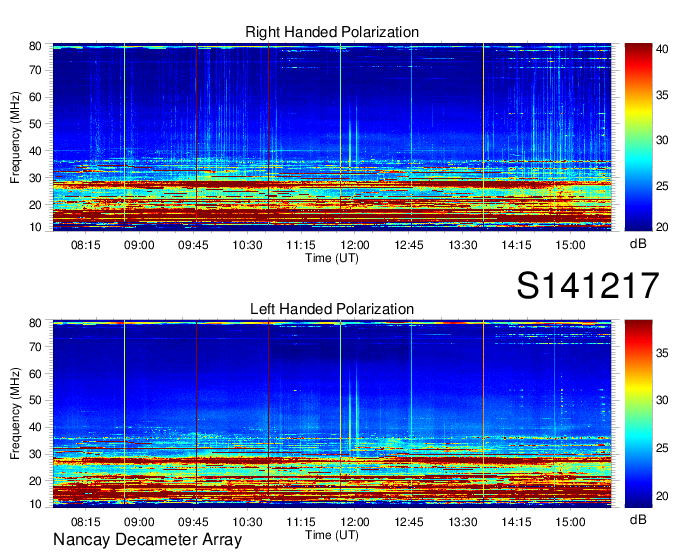Click 80 MHz frequency tick on Left Handed plot
Screen dimensions: 680x552
(35, 323)
